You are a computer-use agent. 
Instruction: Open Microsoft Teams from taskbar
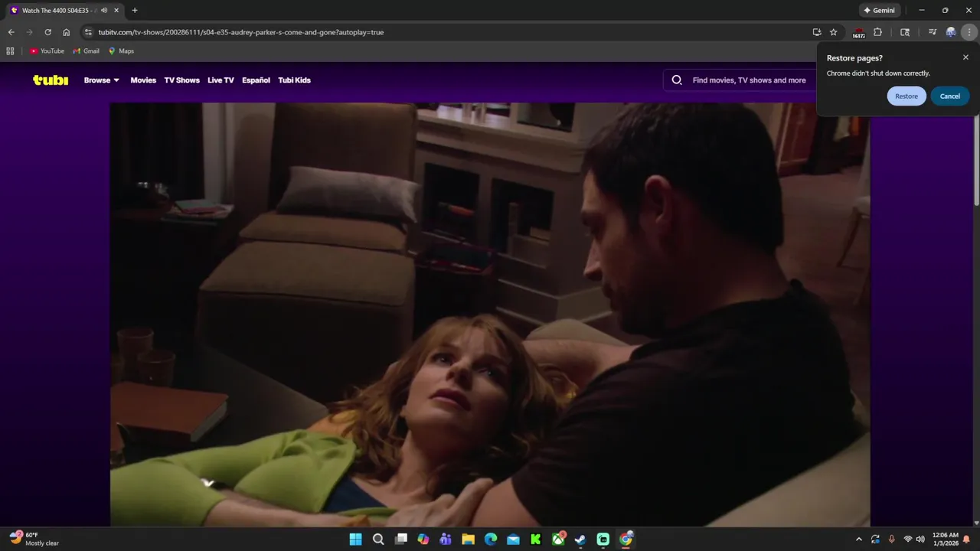(446, 540)
